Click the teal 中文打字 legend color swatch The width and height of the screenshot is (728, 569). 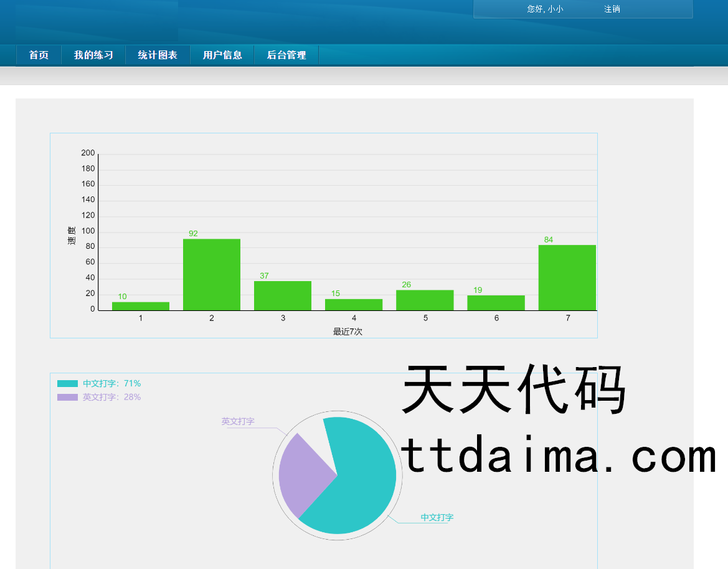(67, 384)
